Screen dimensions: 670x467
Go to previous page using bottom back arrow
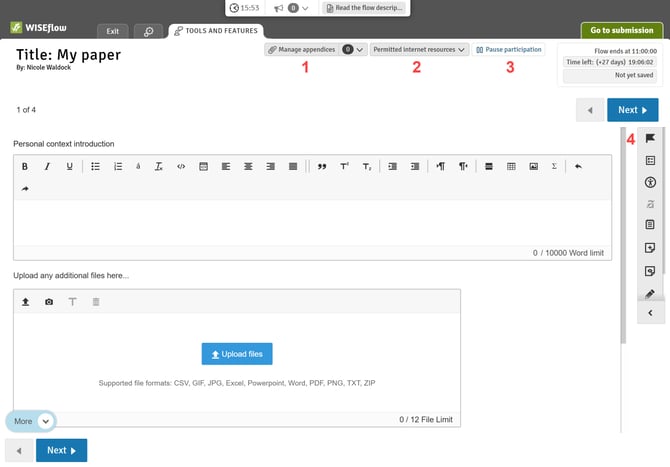click(x=19, y=450)
